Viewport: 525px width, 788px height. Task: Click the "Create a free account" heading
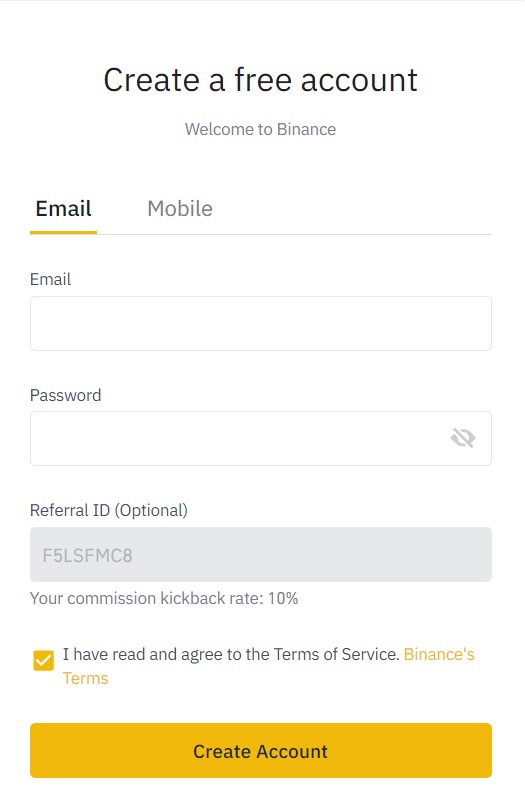coord(260,80)
